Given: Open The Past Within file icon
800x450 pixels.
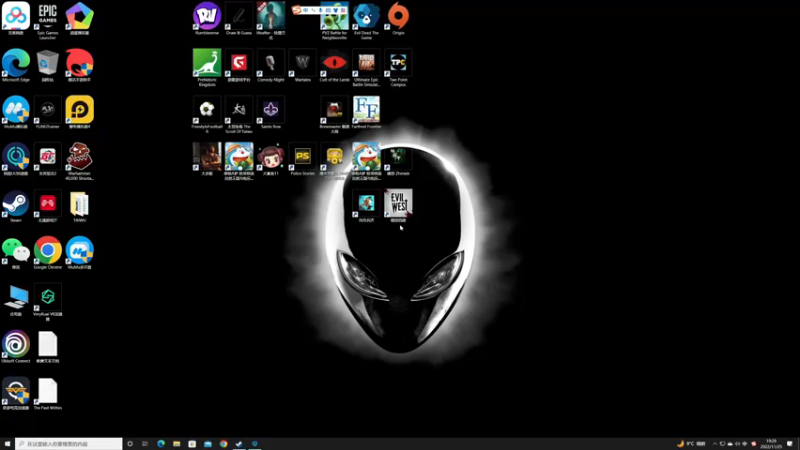Looking at the screenshot, I should tap(47, 391).
